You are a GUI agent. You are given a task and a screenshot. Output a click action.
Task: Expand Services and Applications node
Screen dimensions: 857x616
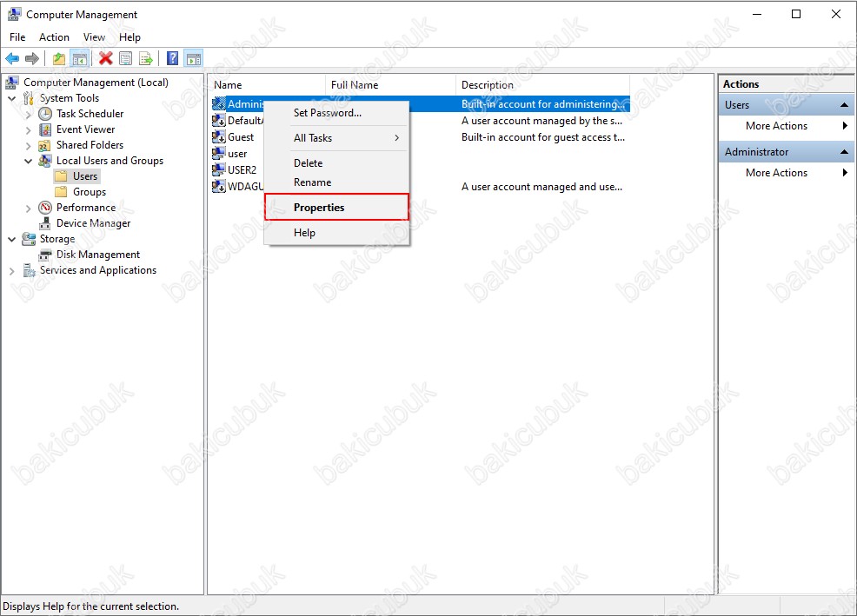(12, 271)
